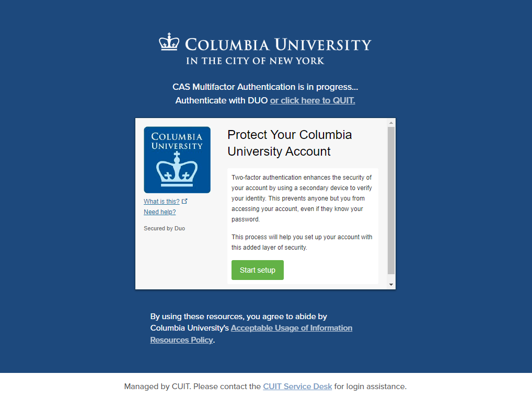The image size is (532, 398).
Task: Open the Acceptable Usage of Information Resources Policy link
Action: tap(251, 334)
